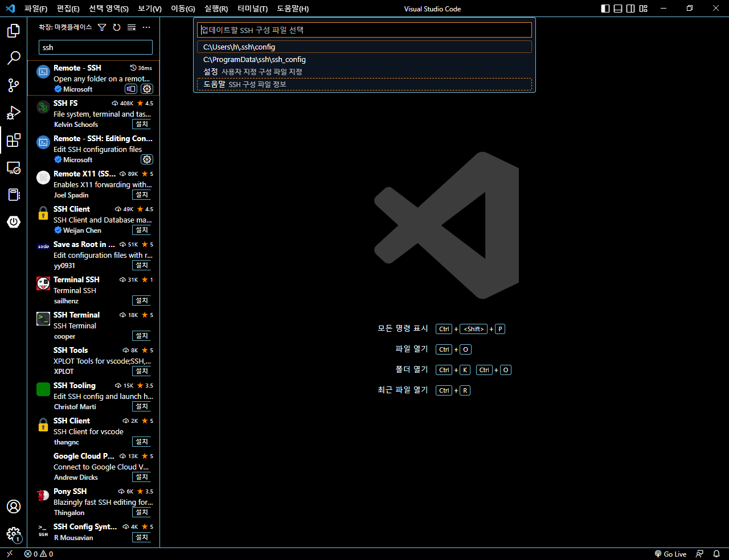This screenshot has height=560, width=729.
Task: Install the Google Cloud extension by Andrew Dircks
Action: (x=142, y=477)
